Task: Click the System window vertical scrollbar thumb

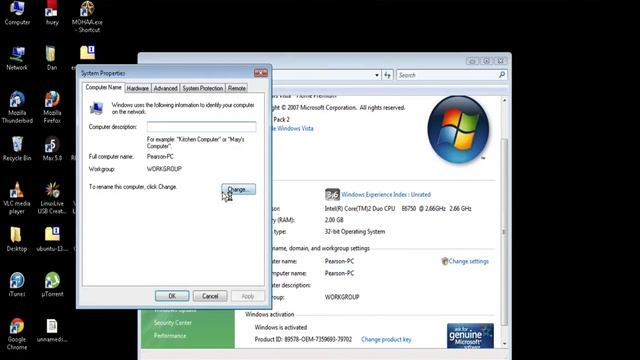Action: 504,232
